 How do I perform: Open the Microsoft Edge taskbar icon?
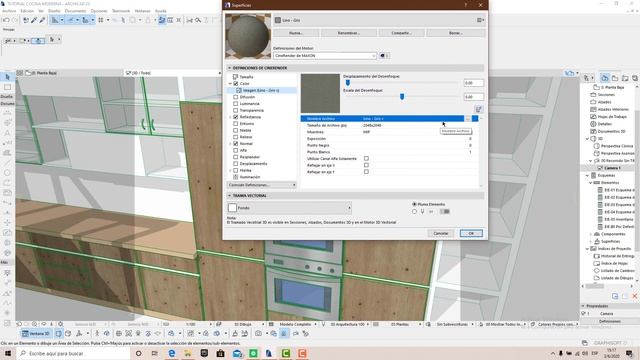click(x=172, y=353)
